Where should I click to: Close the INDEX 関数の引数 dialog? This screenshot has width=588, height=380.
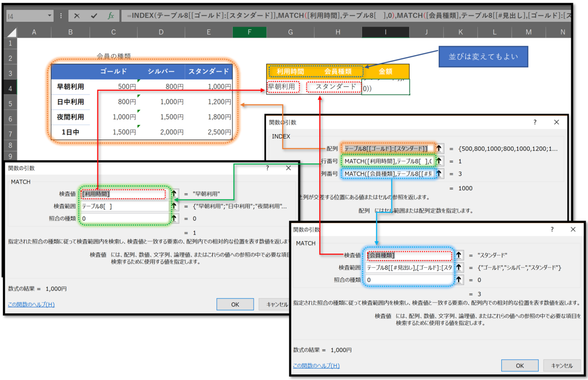pos(556,122)
